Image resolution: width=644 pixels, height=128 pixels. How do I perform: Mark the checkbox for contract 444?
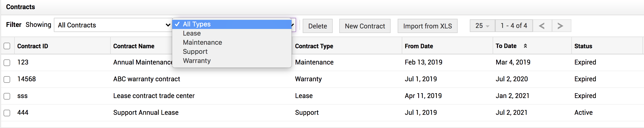pyautogui.click(x=7, y=113)
